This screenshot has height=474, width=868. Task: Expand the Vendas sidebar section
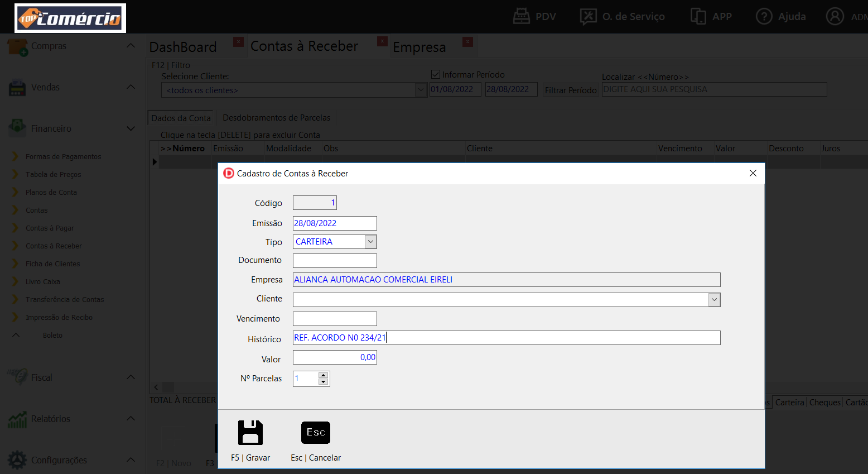[131, 87]
